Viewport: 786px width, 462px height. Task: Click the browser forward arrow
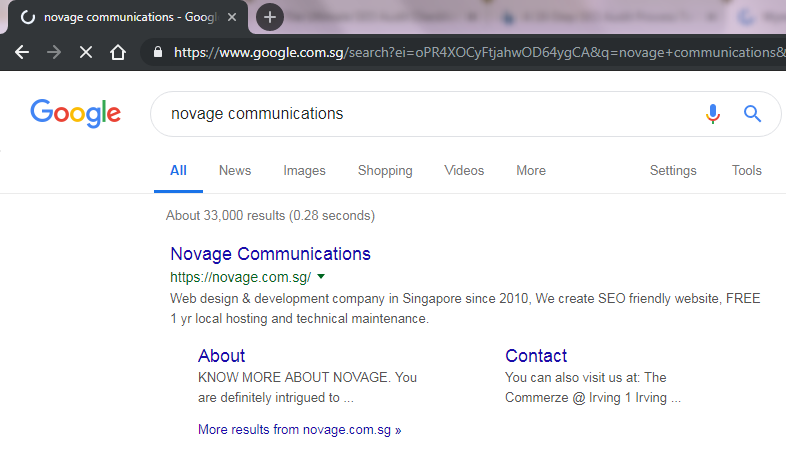[54, 52]
